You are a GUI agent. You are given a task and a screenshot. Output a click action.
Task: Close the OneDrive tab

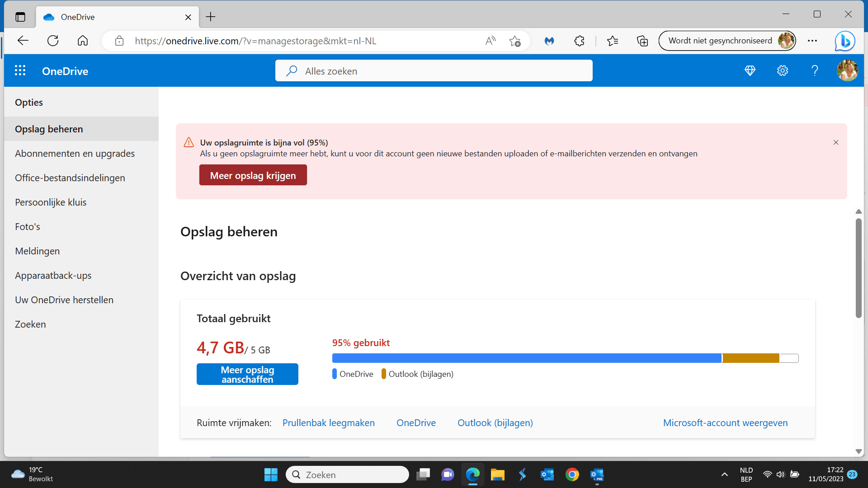188,17
